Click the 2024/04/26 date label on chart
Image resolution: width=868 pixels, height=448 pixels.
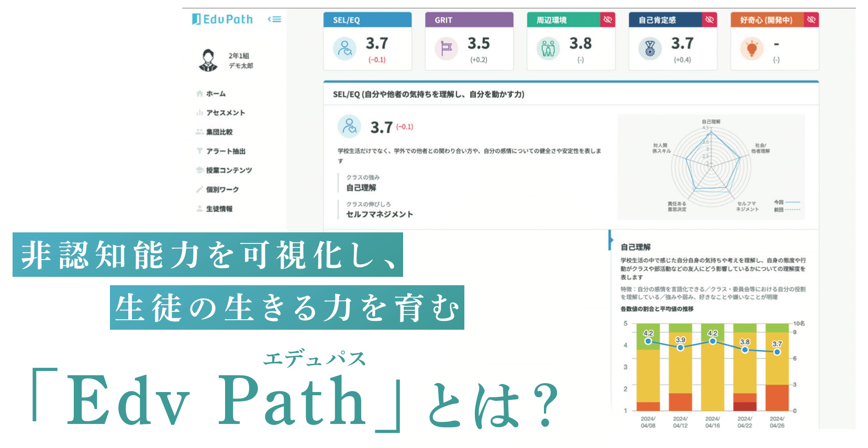(777, 422)
